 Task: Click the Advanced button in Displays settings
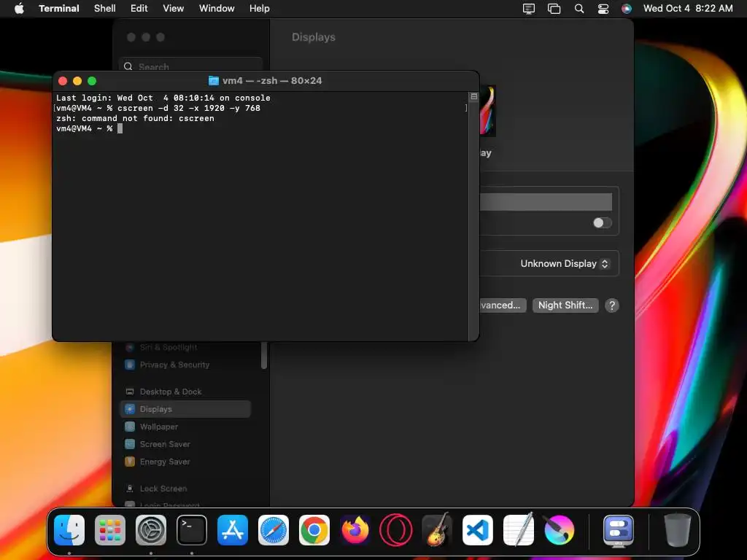pos(503,306)
